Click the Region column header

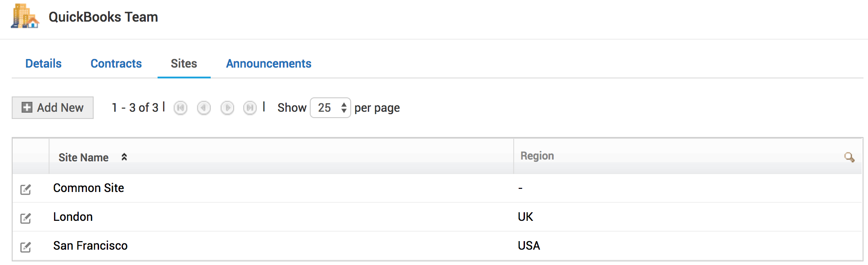(x=537, y=156)
